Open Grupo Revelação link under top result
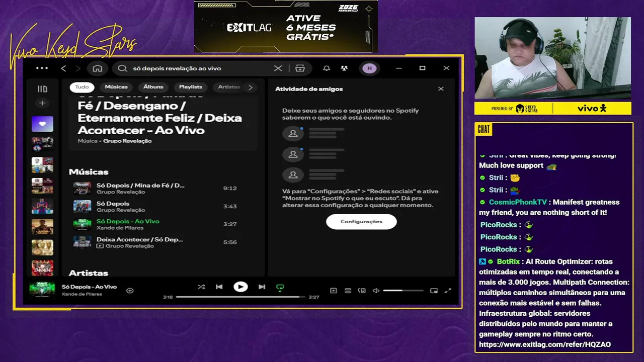Screen dimensions: 644x362 tap(127, 141)
